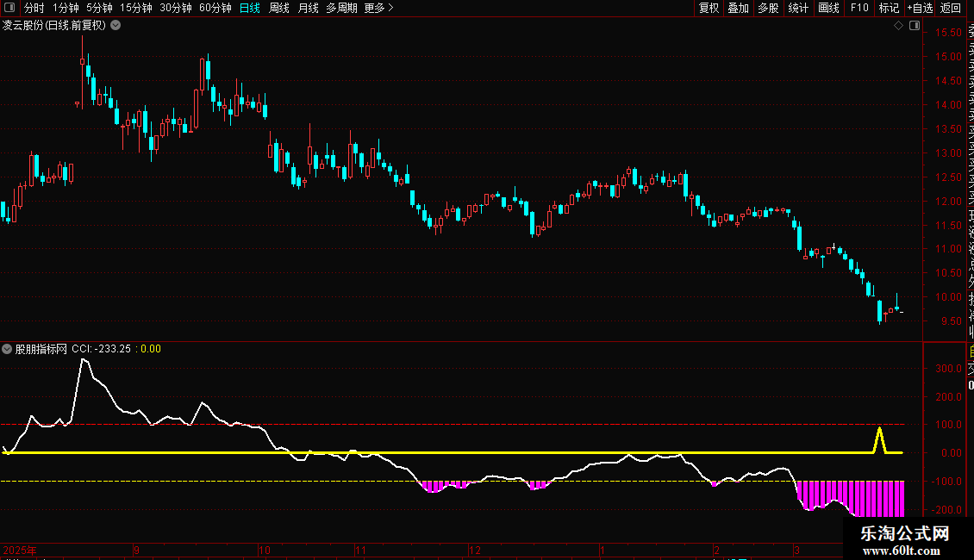This screenshot has height=560, width=974.
Task: Select the 5分钟 period
Action: (99, 8)
